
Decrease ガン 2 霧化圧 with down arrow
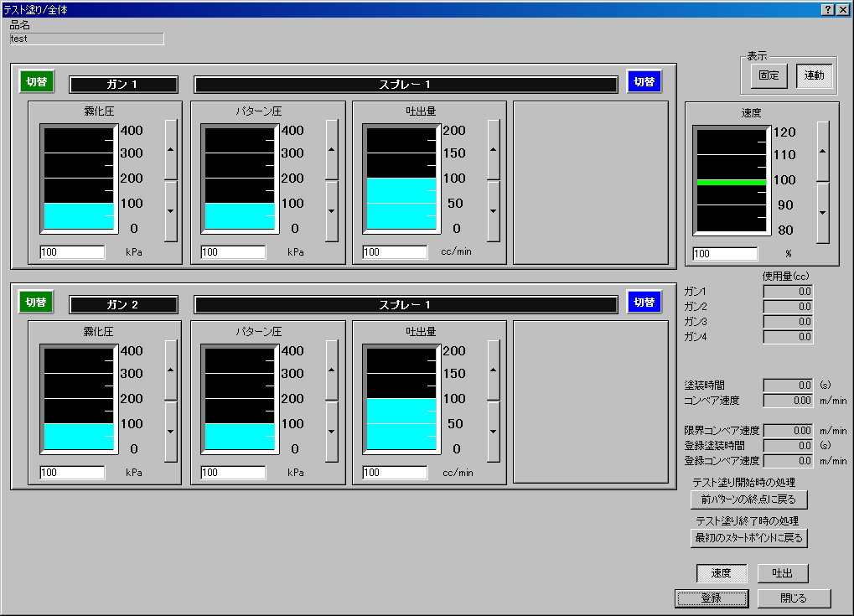171,431
